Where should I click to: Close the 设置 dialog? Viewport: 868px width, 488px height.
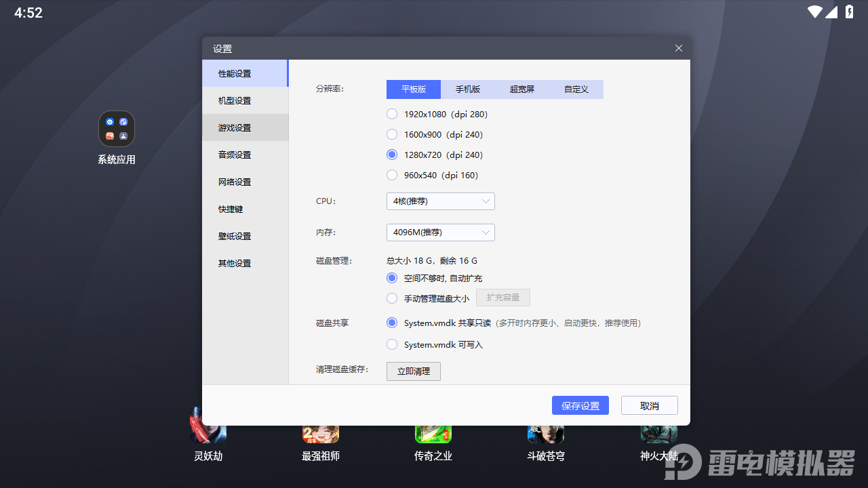point(678,48)
